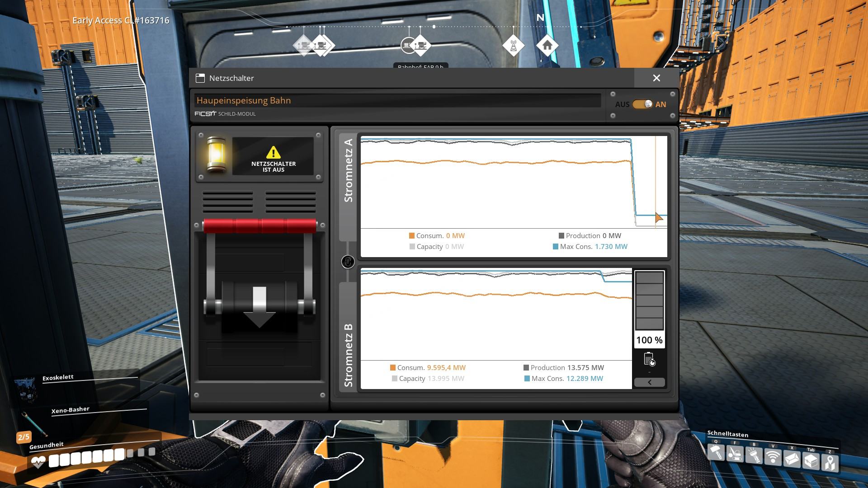Click Early Access CL#163716 build label
868x488 pixels.
coord(121,20)
